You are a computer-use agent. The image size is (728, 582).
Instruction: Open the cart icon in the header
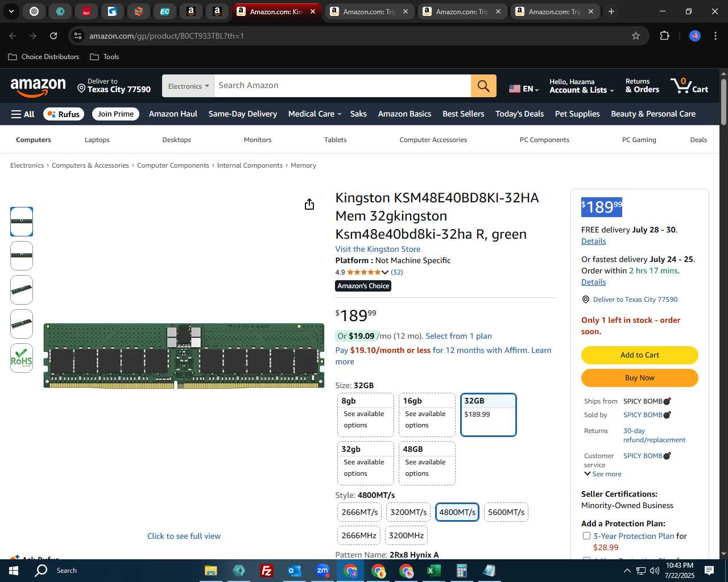click(689, 86)
